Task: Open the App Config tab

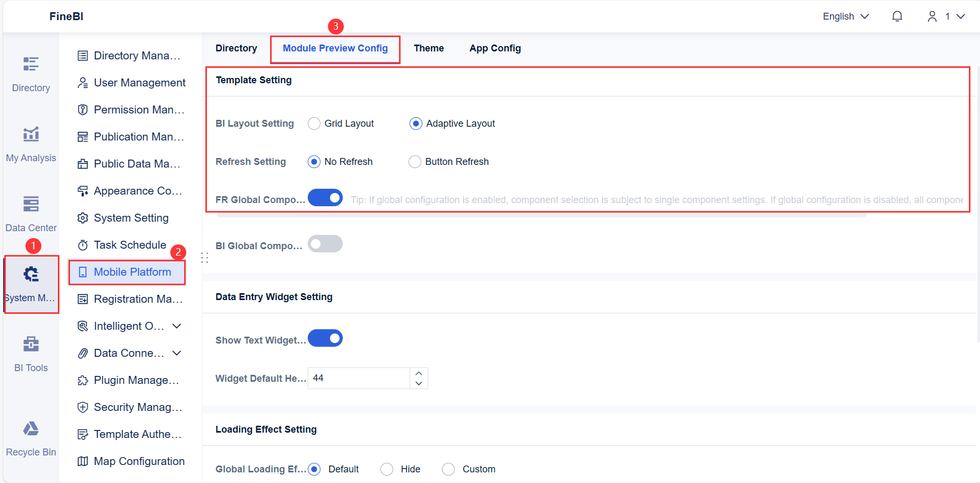Action: (495, 48)
